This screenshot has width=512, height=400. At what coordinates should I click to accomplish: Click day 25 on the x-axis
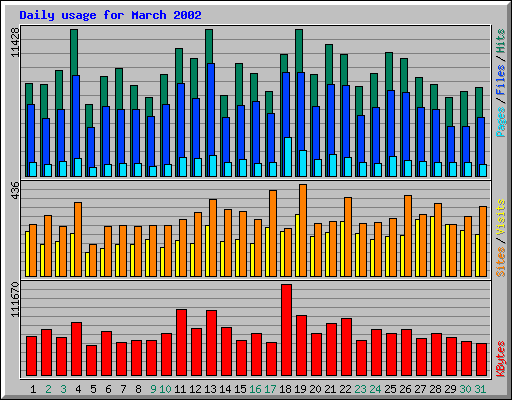pyautogui.click(x=390, y=389)
